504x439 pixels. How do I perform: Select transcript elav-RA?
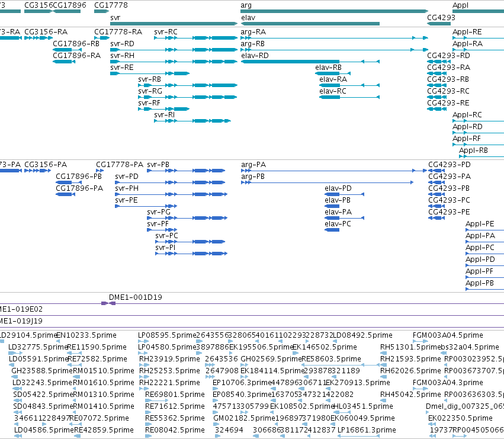pyautogui.click(x=349, y=85)
